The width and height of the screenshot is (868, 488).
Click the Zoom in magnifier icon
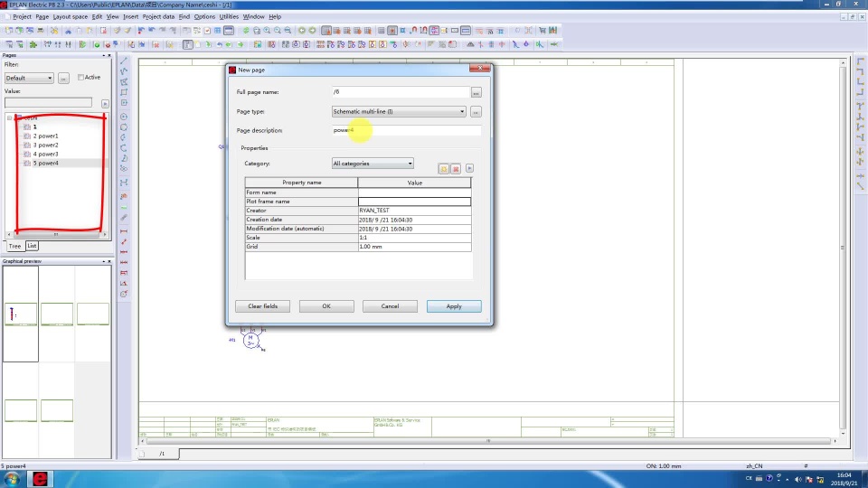click(x=267, y=31)
